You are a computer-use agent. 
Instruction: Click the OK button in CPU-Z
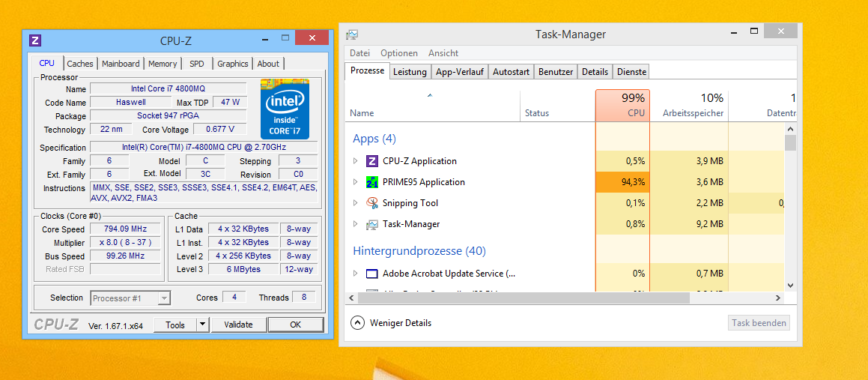click(x=296, y=325)
